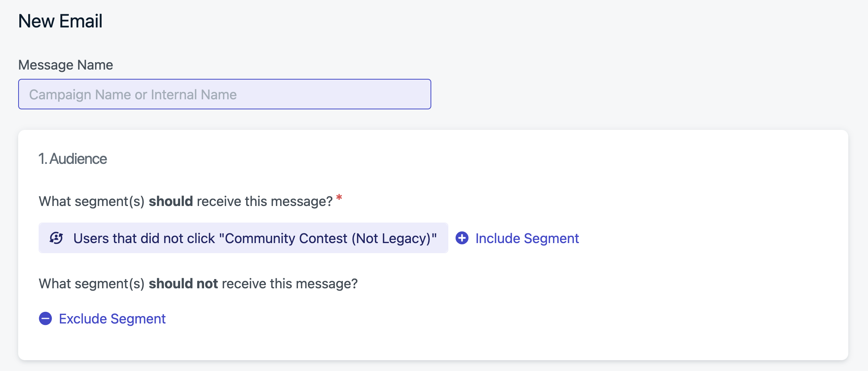Click the sync icon in the segment chip
The image size is (868, 371).
tap(56, 238)
